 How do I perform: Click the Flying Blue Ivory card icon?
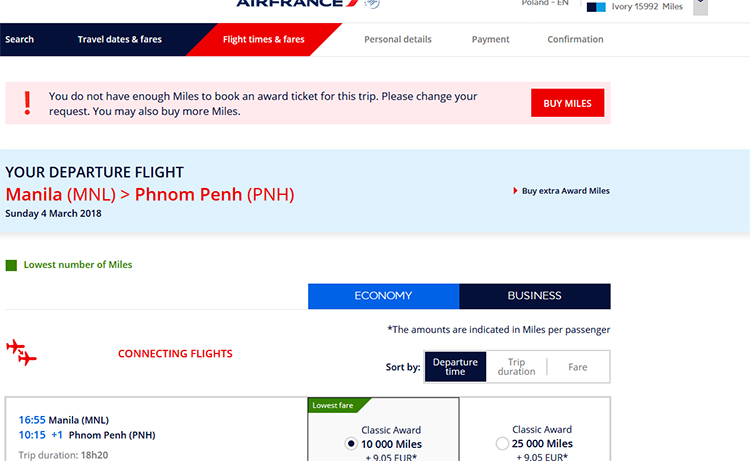tap(596, 7)
